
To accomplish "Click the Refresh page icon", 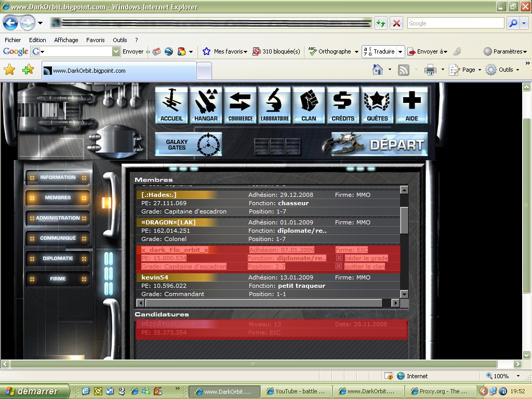I will [381, 23].
